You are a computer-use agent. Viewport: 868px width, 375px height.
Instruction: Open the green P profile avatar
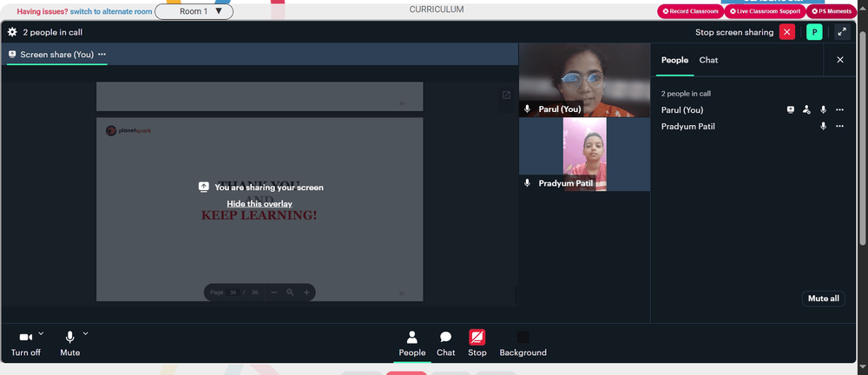[814, 32]
